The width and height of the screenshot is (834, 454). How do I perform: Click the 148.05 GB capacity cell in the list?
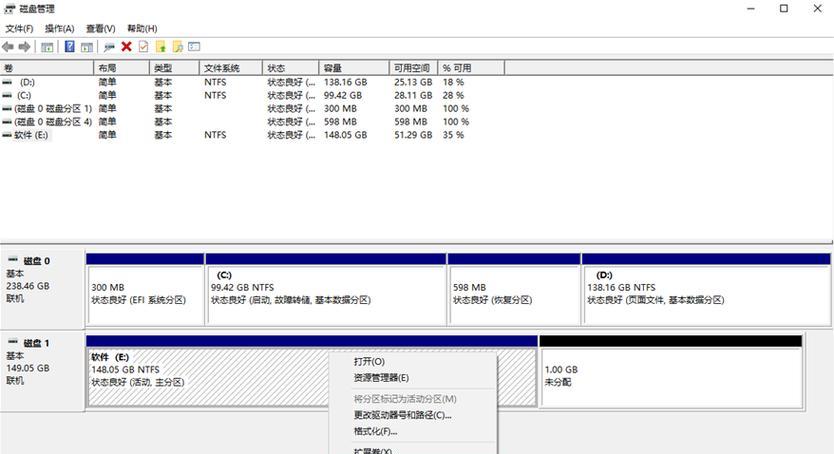point(346,135)
